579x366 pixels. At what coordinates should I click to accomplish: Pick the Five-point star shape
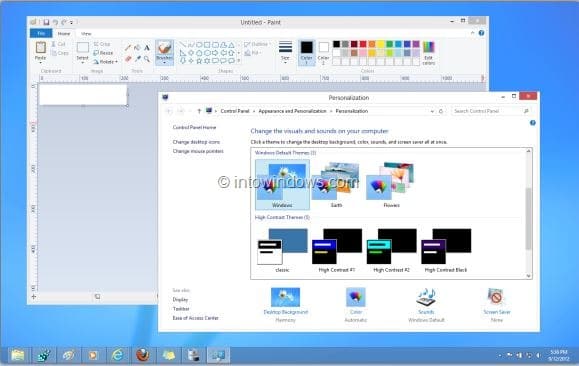click(x=199, y=61)
